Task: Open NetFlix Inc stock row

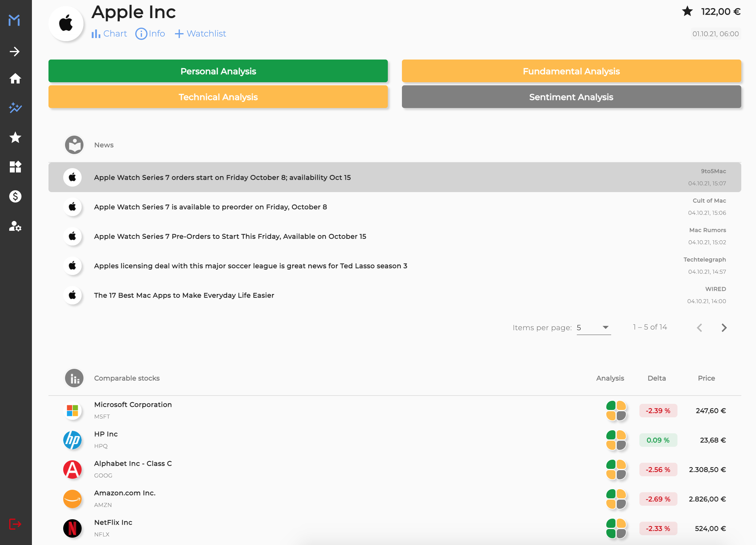Action: click(x=395, y=528)
